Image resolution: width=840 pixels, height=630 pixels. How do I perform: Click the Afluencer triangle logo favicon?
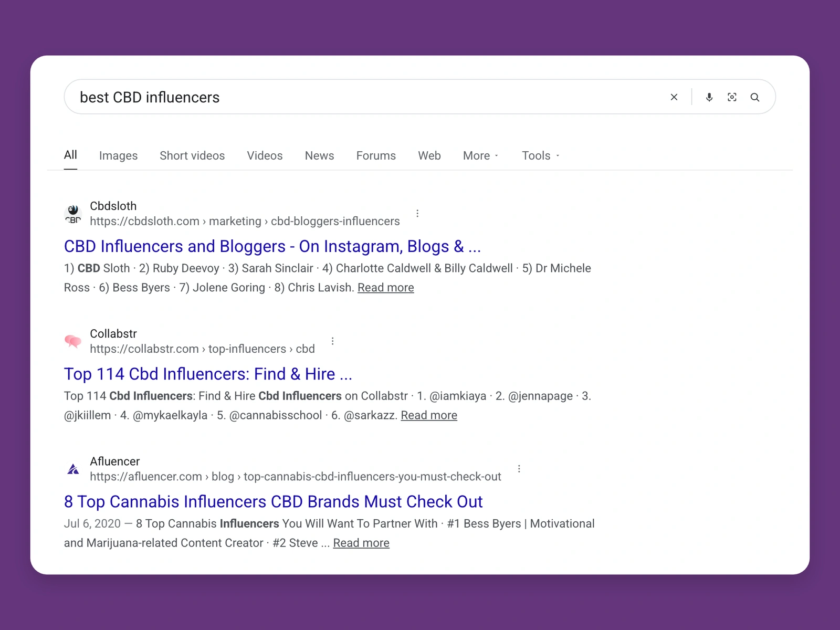tap(73, 469)
